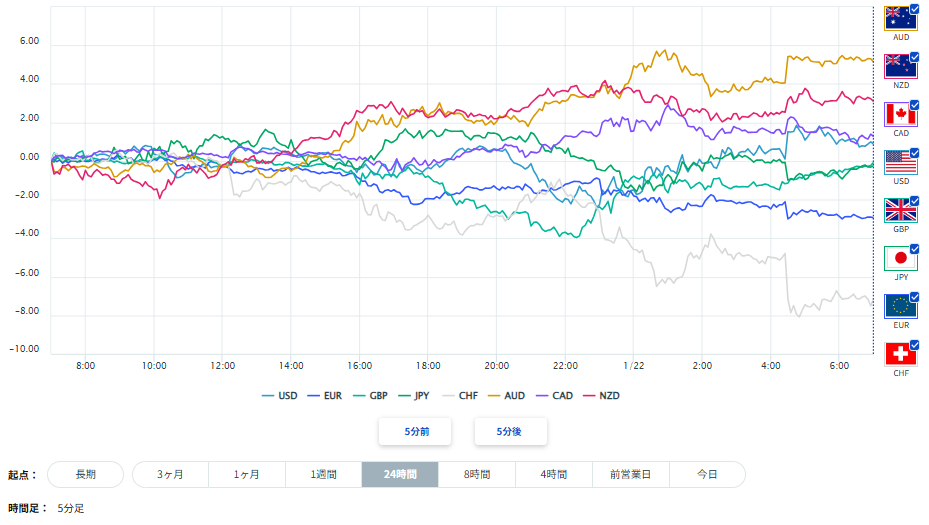Toggle GBP series in chart legend

click(370, 396)
